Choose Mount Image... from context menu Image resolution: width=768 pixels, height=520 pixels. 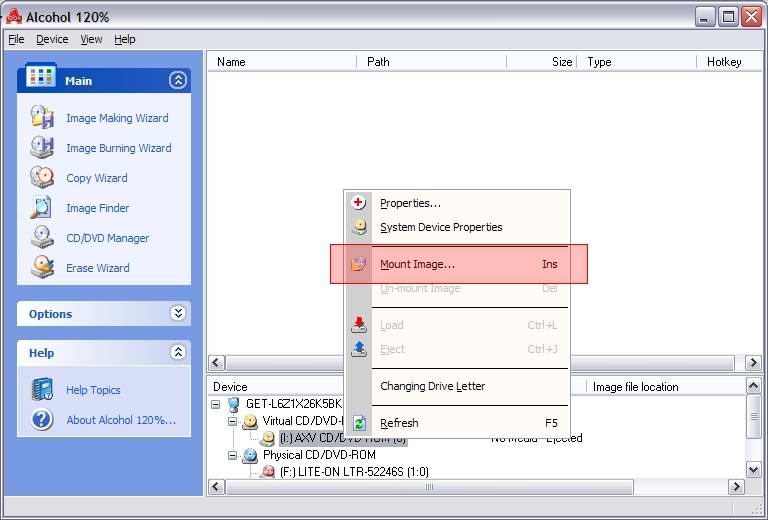(x=459, y=264)
